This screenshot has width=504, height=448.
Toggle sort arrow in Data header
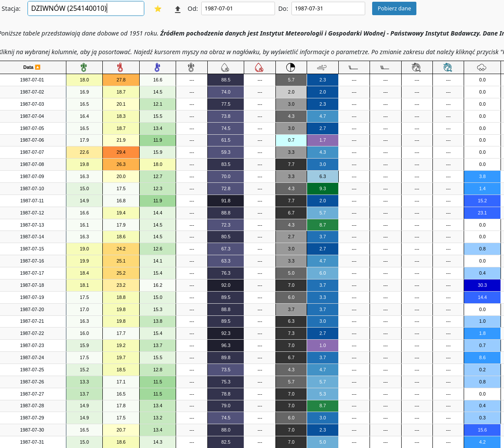point(38,67)
